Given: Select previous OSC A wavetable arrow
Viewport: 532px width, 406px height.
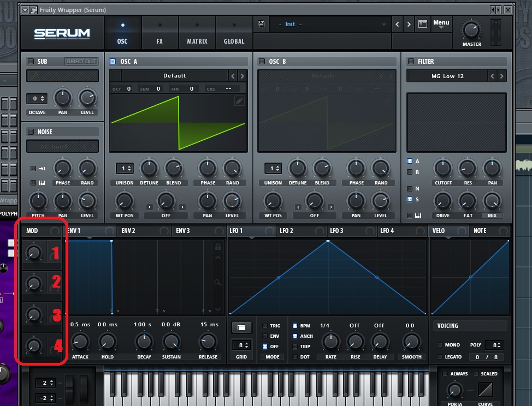Looking at the screenshot, I should [x=233, y=76].
